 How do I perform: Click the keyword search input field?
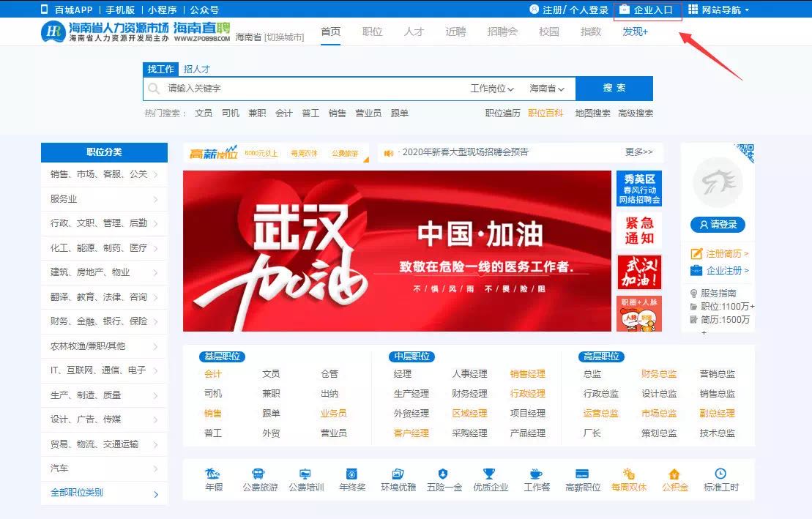[308, 89]
